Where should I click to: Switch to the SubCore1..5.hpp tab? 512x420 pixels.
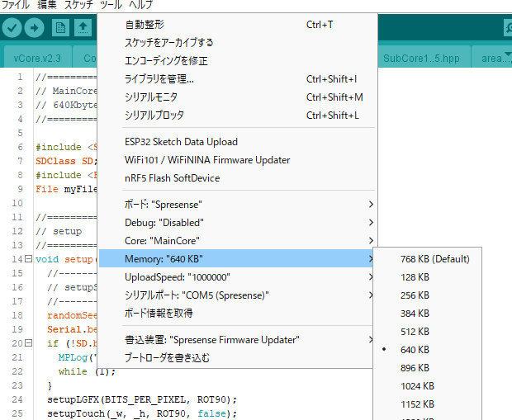[x=421, y=59]
